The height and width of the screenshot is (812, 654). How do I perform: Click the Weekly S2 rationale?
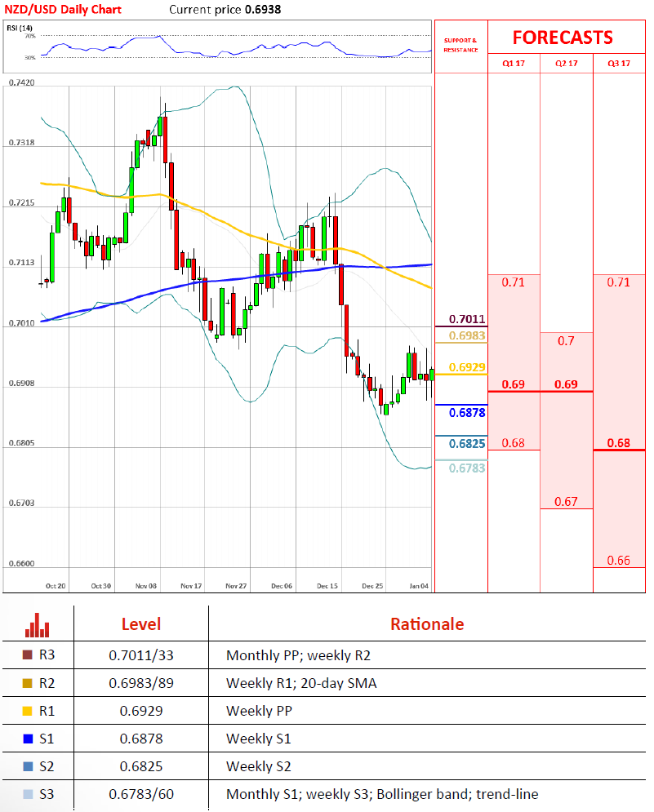click(259, 766)
